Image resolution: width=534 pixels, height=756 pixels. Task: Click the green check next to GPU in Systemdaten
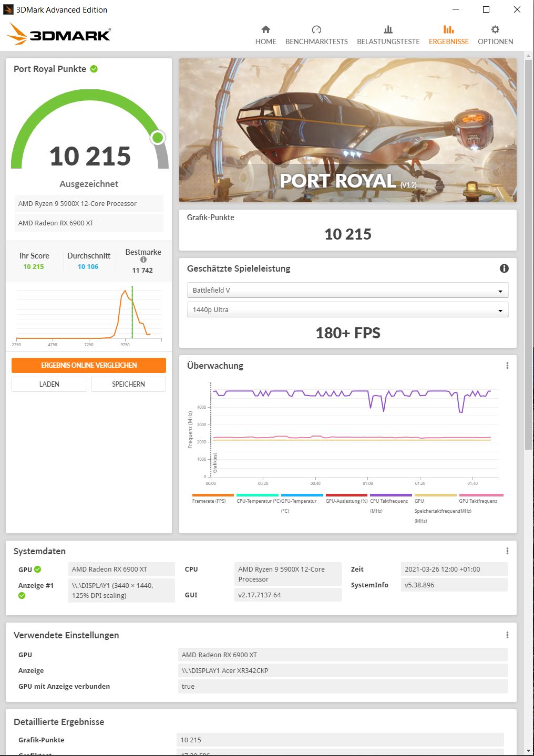pyautogui.click(x=37, y=569)
